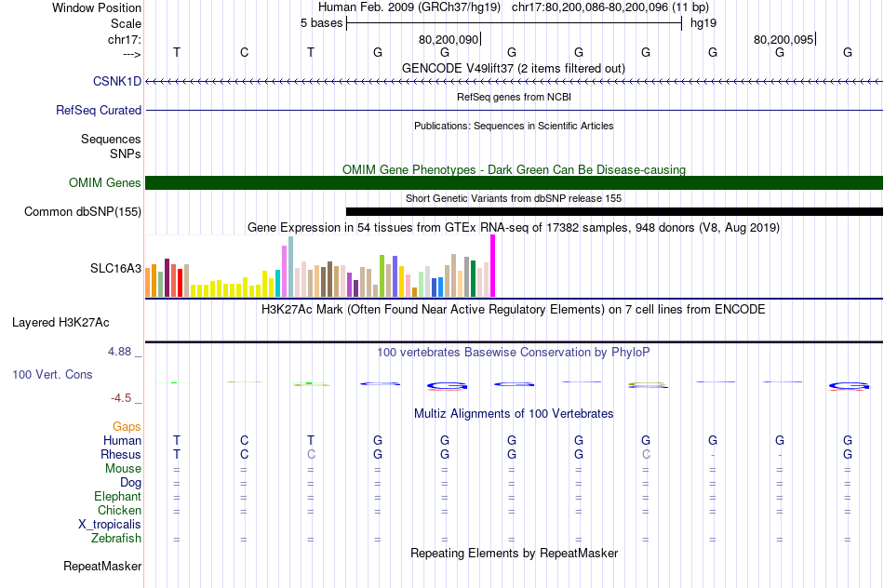Open the OMIM Gene Phenotypes track title
Screen dimensions: 884x588
click(515, 169)
